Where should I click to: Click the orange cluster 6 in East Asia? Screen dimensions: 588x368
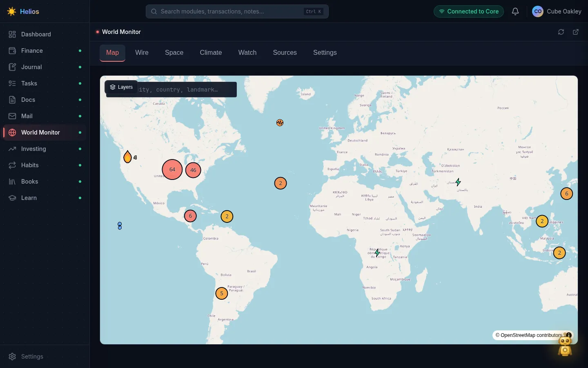click(x=567, y=194)
